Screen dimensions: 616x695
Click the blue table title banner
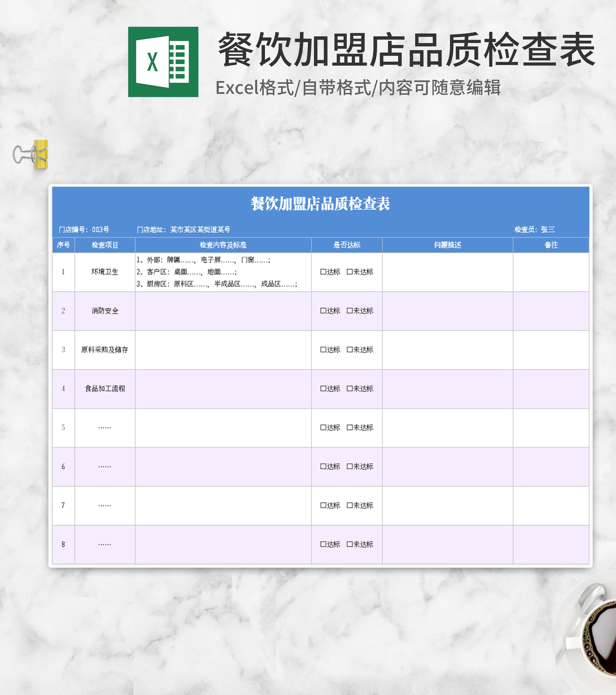[320, 204]
